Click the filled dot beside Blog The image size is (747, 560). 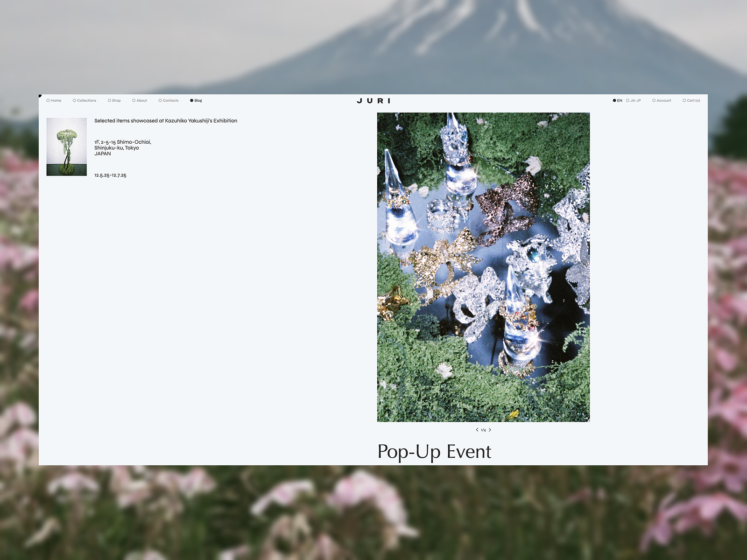pos(191,100)
